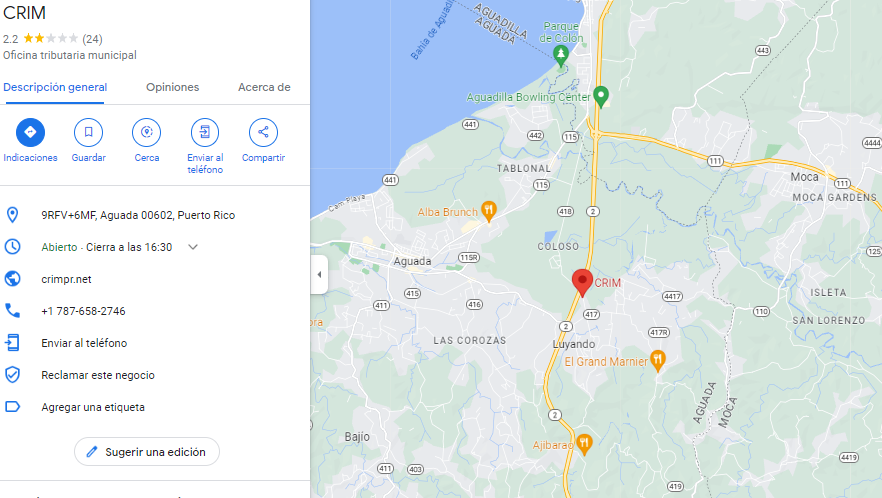The image size is (882, 498).
Task: Open the Alba Brunch restaurant marker
Action: pos(489,212)
